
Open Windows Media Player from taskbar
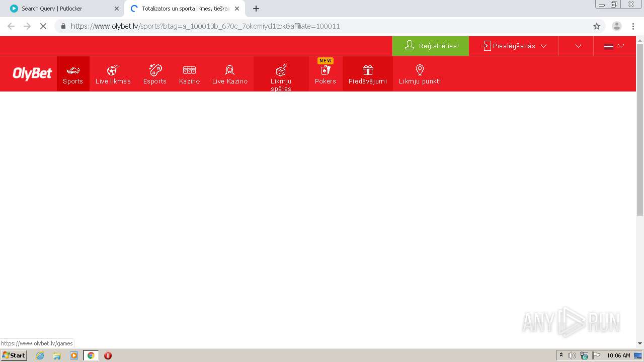[x=74, y=355]
